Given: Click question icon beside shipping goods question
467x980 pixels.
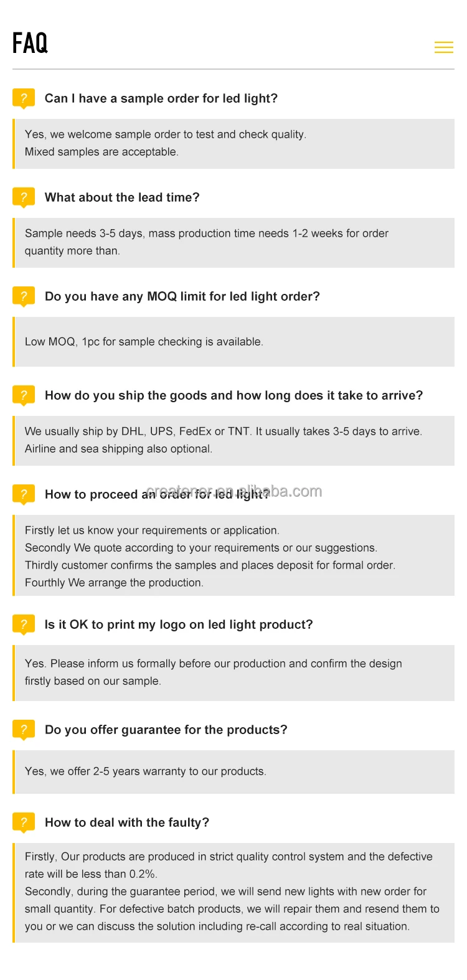Looking at the screenshot, I should (x=24, y=395).
